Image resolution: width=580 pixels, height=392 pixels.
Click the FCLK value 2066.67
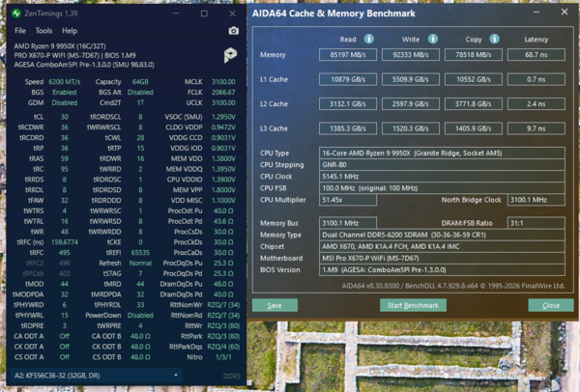point(223,92)
